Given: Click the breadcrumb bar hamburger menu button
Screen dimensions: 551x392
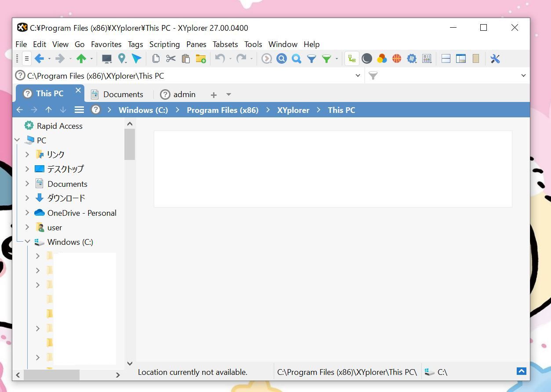Looking at the screenshot, I should pos(79,110).
